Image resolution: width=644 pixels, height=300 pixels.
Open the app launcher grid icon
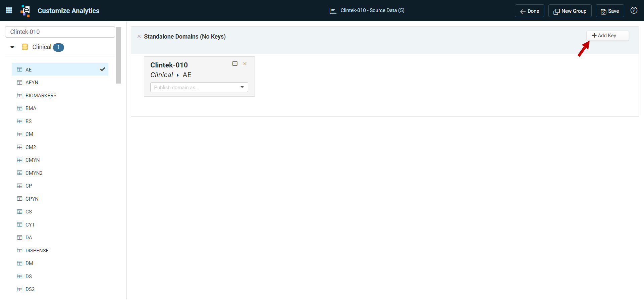9,10
